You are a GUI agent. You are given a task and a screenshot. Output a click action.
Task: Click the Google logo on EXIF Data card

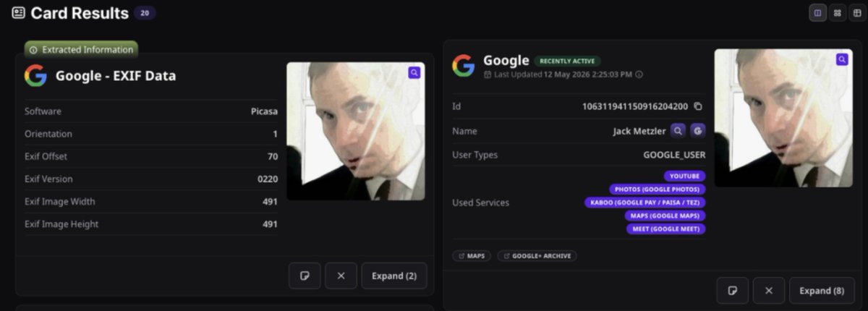pyautogui.click(x=35, y=75)
